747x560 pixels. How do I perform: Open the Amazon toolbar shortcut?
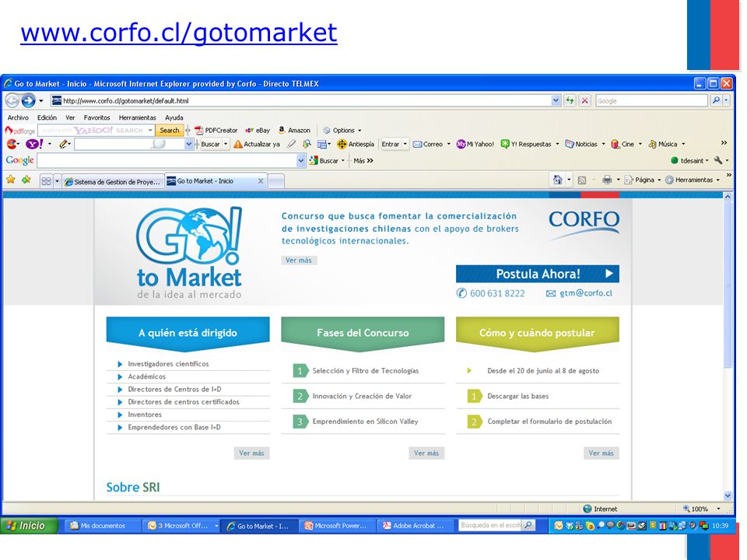pos(294,130)
